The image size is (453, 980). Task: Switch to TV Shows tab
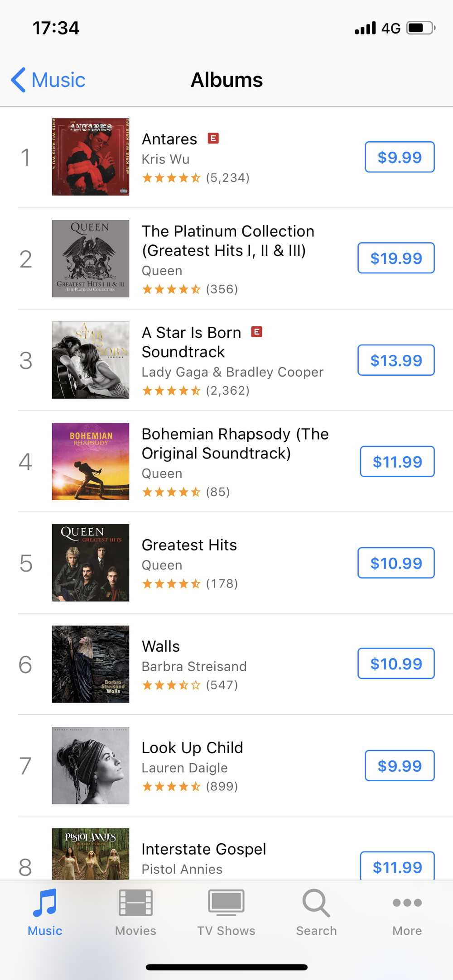226,903
